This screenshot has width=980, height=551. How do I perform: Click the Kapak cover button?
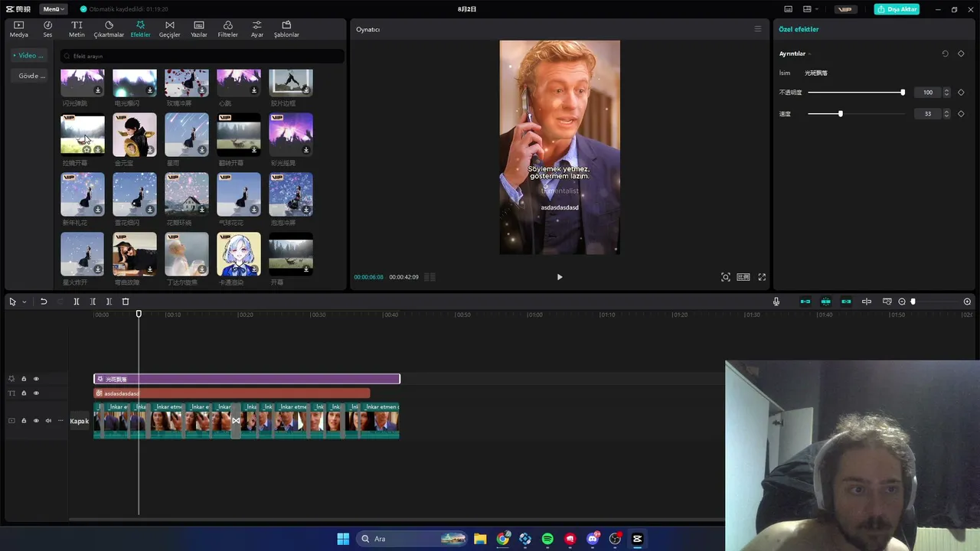pyautogui.click(x=80, y=421)
